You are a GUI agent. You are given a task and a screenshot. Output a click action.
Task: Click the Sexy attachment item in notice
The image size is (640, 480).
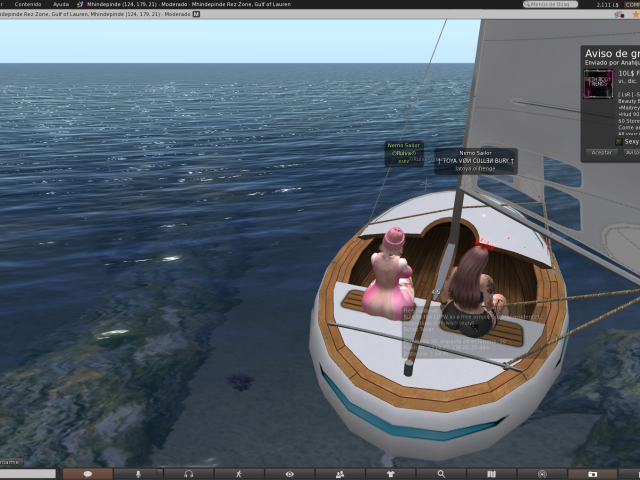pyautogui.click(x=630, y=141)
